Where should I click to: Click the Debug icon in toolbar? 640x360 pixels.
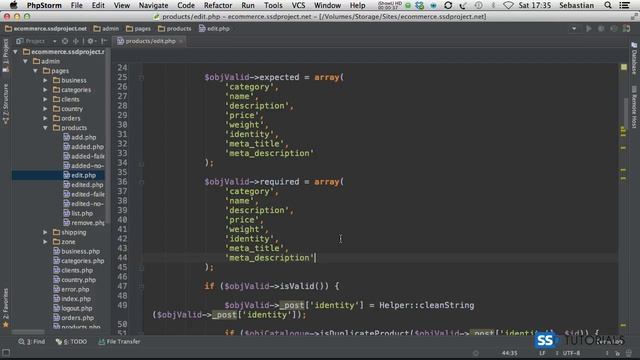coord(601,29)
